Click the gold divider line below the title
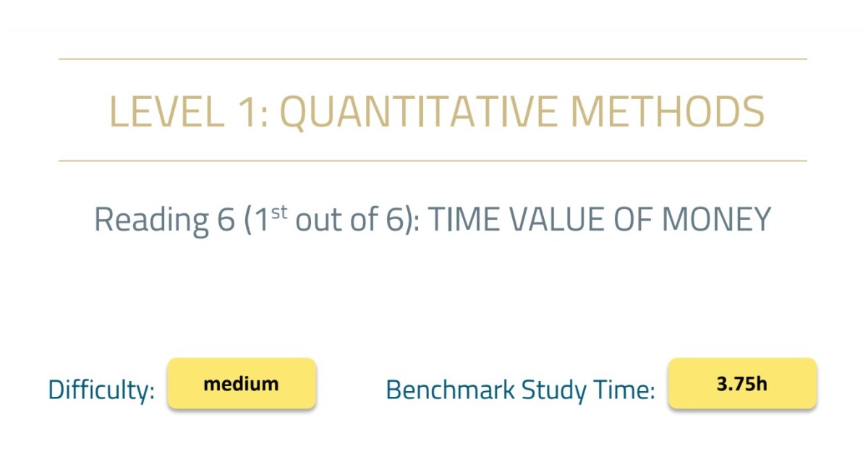The width and height of the screenshot is (868, 454). tap(433, 160)
